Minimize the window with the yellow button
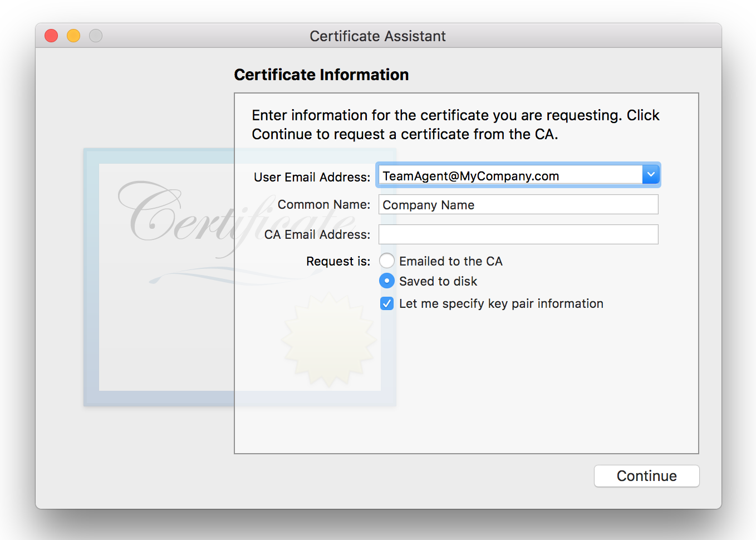The image size is (756, 540). click(x=73, y=36)
